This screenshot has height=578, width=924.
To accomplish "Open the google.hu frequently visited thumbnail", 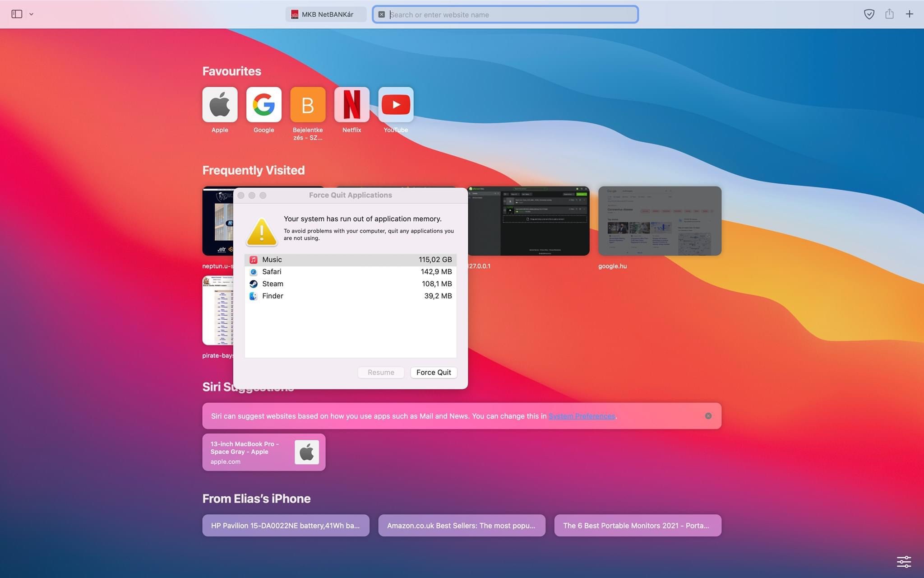I will tap(660, 221).
